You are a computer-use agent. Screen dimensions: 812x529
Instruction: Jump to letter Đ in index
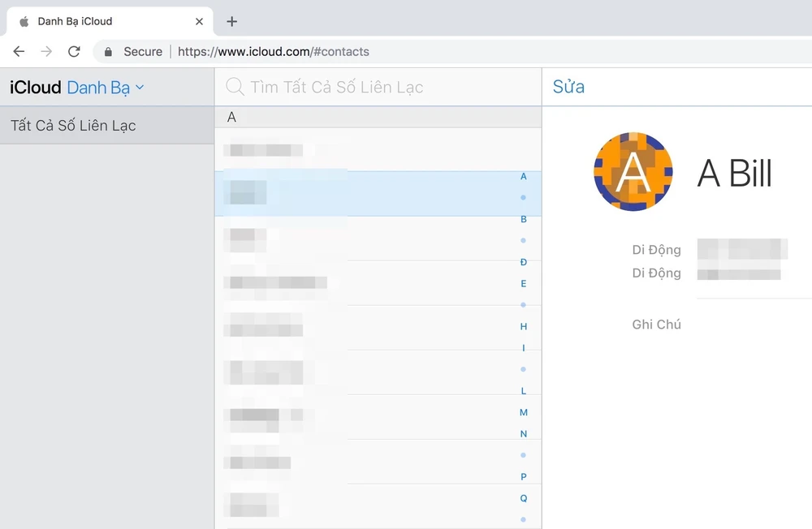tap(524, 262)
